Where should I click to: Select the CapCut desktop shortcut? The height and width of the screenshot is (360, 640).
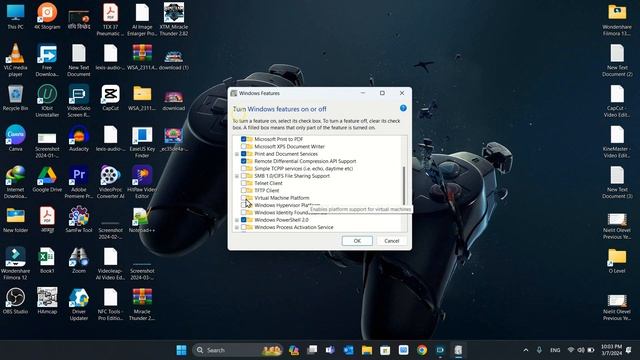click(x=110, y=98)
